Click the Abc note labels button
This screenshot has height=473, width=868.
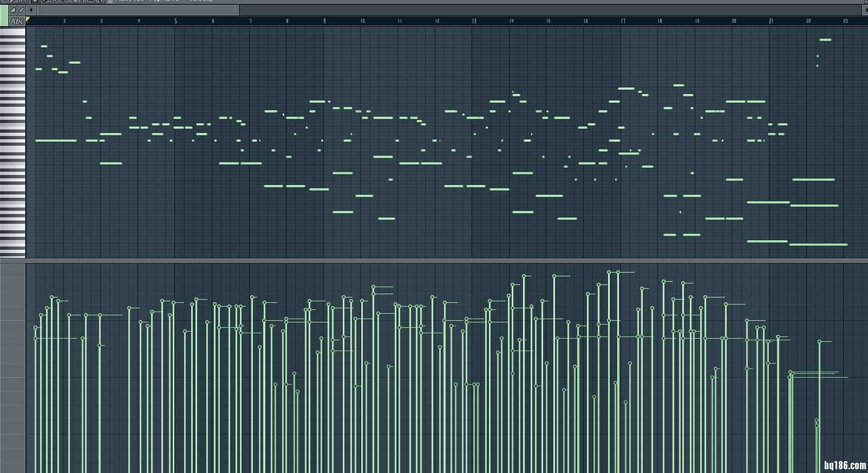click(17, 21)
